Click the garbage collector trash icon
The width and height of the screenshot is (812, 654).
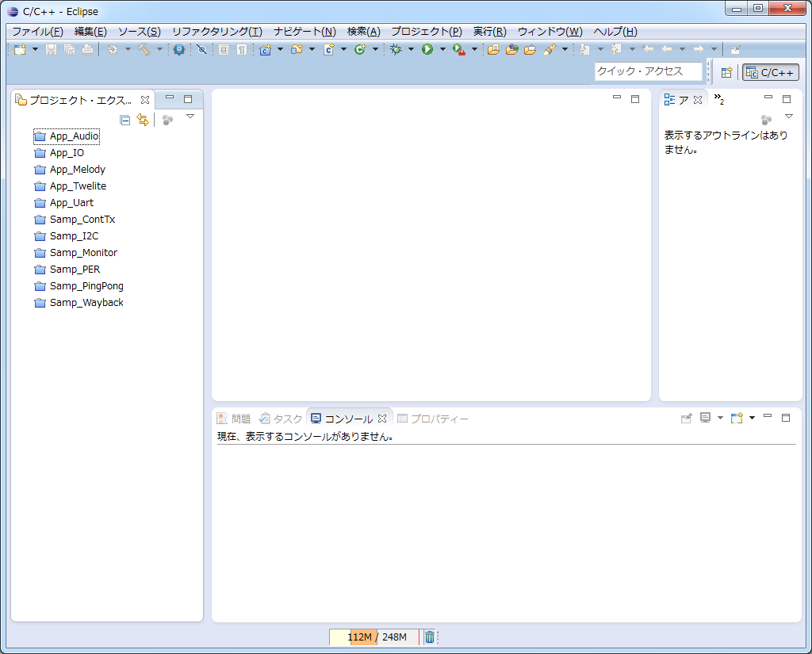(x=429, y=637)
